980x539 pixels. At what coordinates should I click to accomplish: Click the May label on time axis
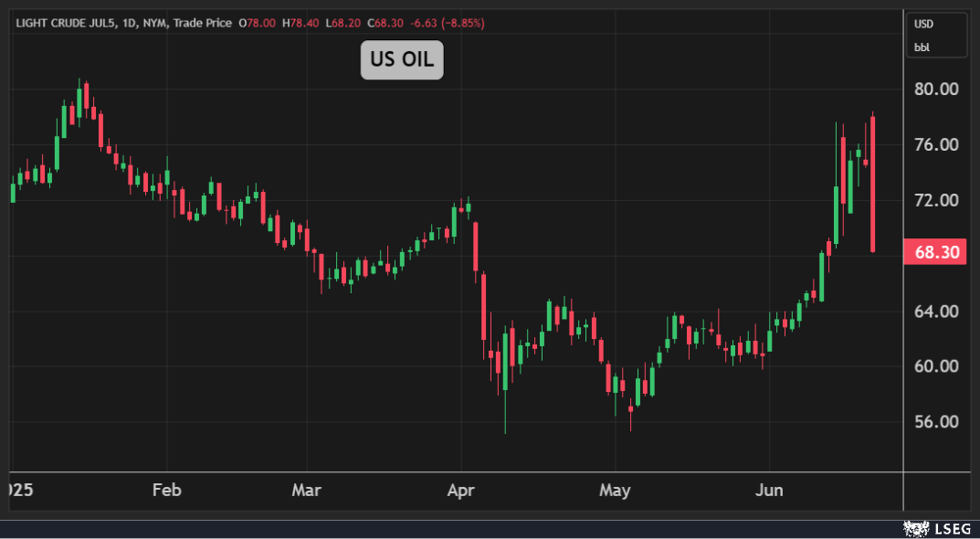click(615, 491)
